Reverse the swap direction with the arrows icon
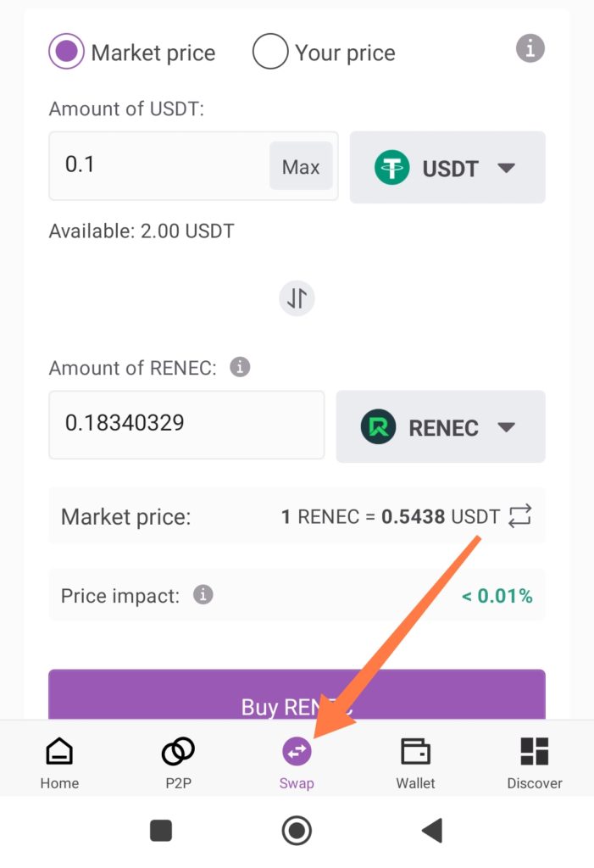 (x=297, y=298)
